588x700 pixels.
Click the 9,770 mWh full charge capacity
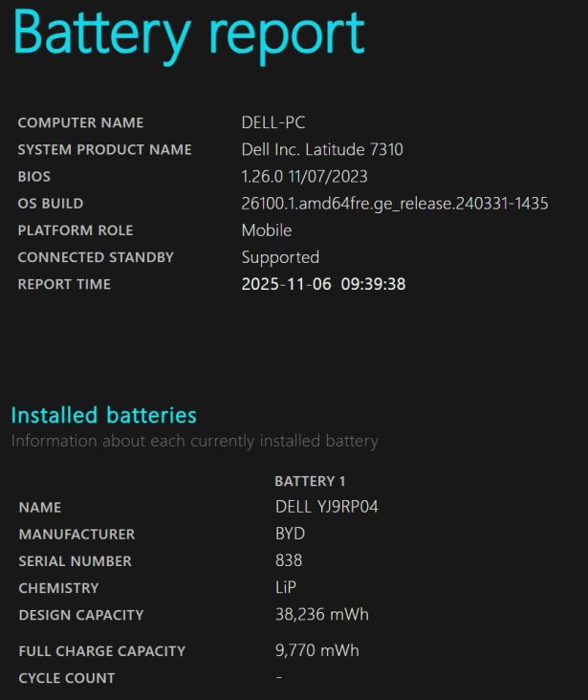point(317,650)
